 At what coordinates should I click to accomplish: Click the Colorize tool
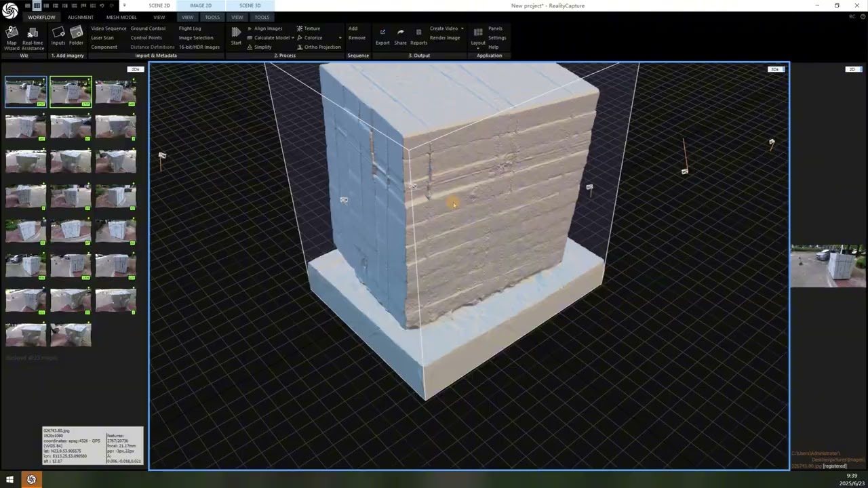pos(309,38)
